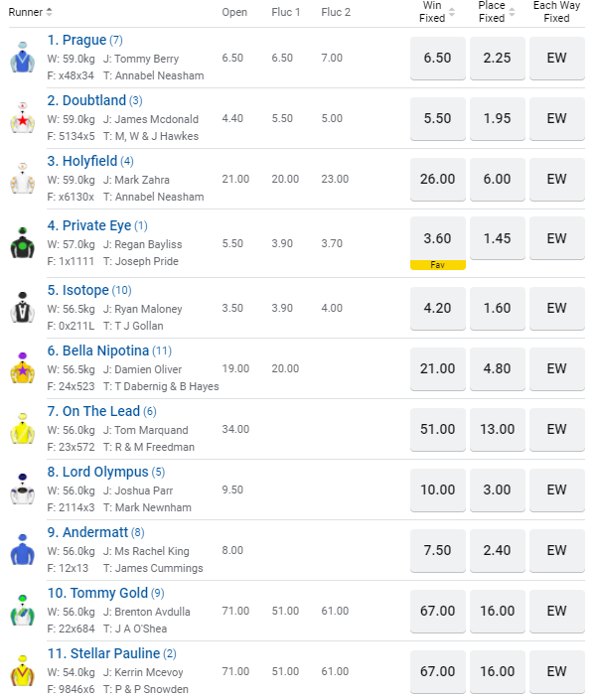Select Isotope win odds 4.20
Screen dimensions: 596x700
pos(438,308)
